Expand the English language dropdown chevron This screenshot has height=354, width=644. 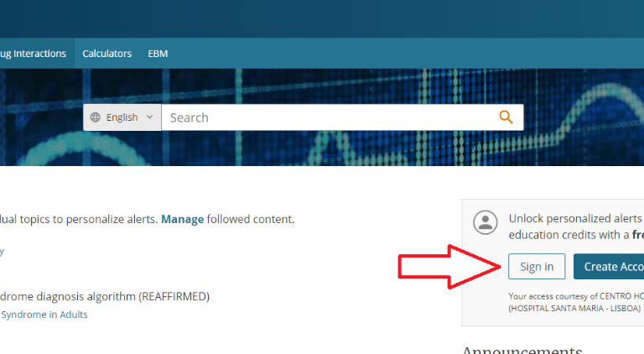coord(149,117)
